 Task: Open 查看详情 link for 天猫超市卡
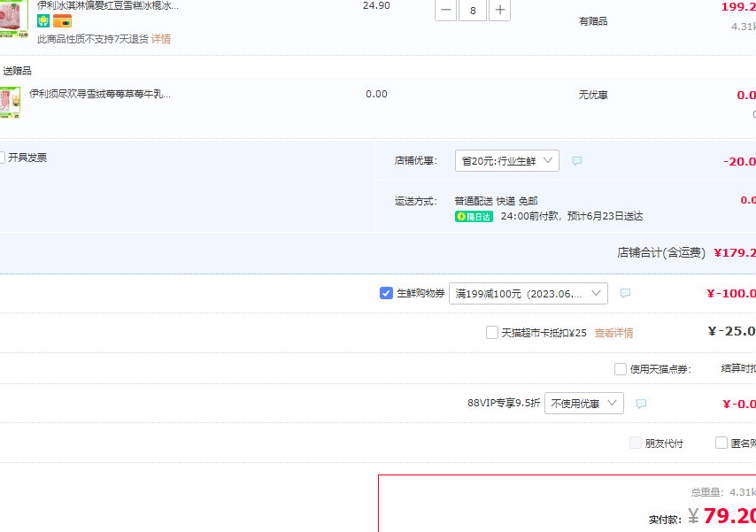point(613,333)
